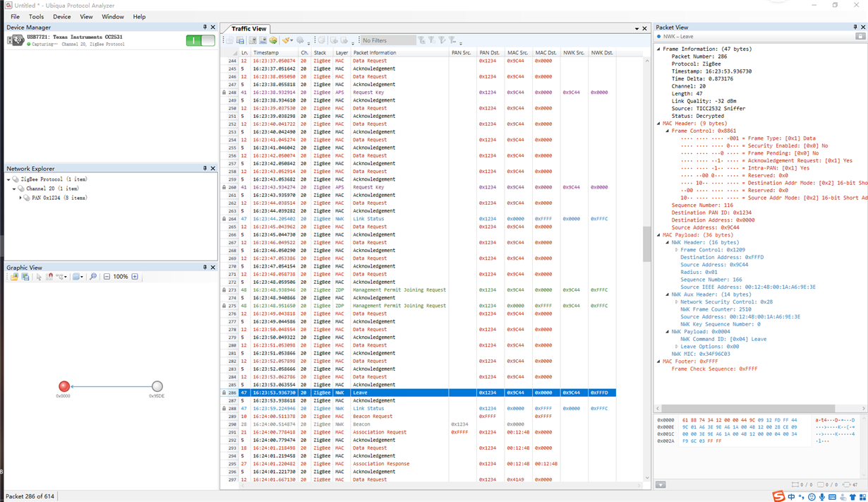Toggle the green capture switch for CC2531 device
Screen dimensions: 868x502
point(200,40)
